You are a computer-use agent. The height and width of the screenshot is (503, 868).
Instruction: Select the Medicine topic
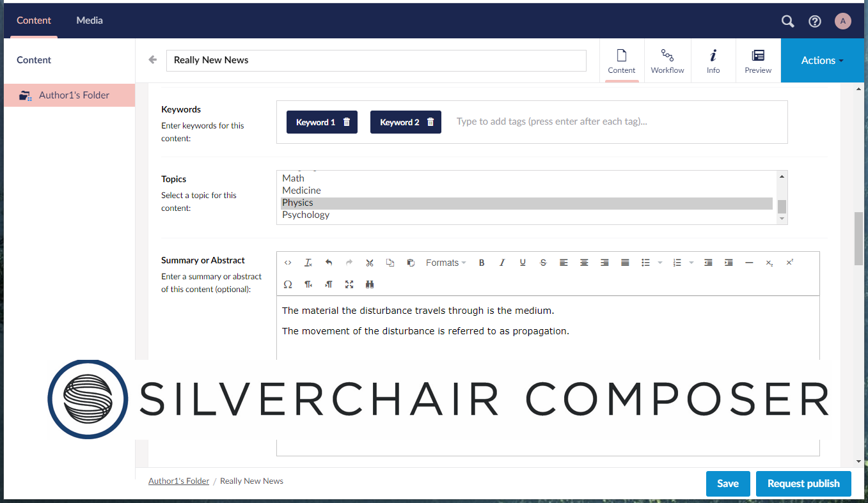pyautogui.click(x=526, y=190)
